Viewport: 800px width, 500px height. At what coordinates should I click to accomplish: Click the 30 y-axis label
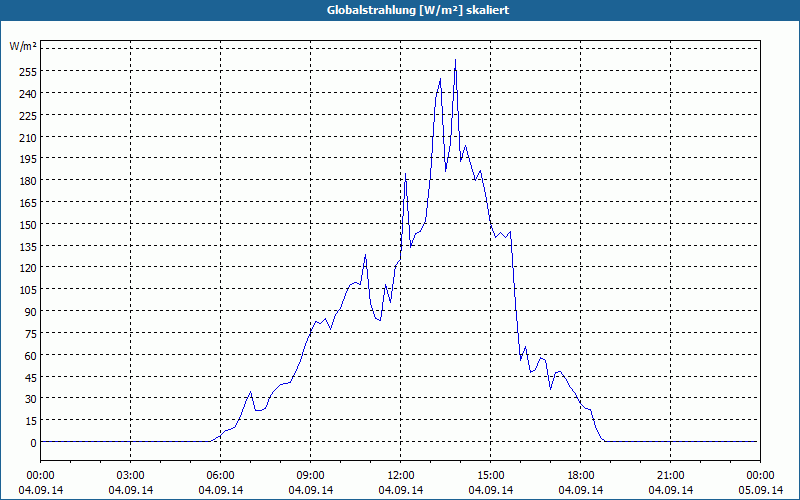[x=30, y=399]
